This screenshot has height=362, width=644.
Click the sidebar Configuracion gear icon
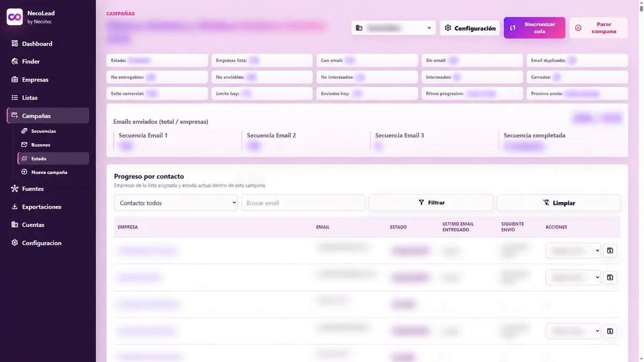point(14,243)
